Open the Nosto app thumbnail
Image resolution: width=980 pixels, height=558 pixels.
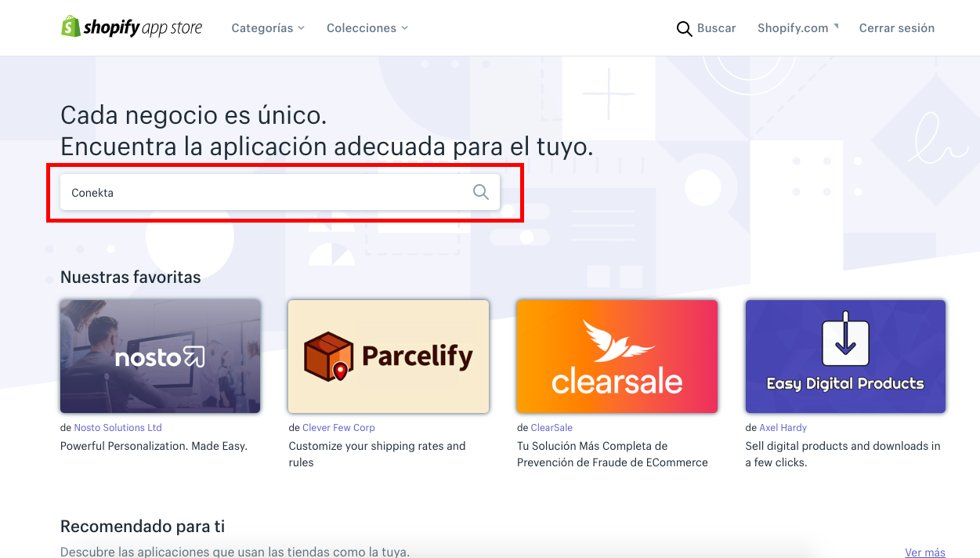coord(161,356)
